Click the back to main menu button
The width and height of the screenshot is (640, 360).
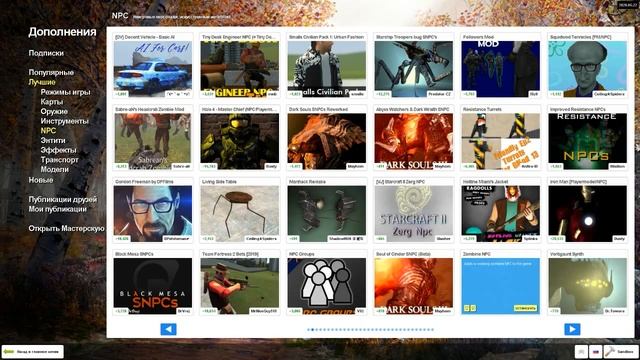pos(33,351)
